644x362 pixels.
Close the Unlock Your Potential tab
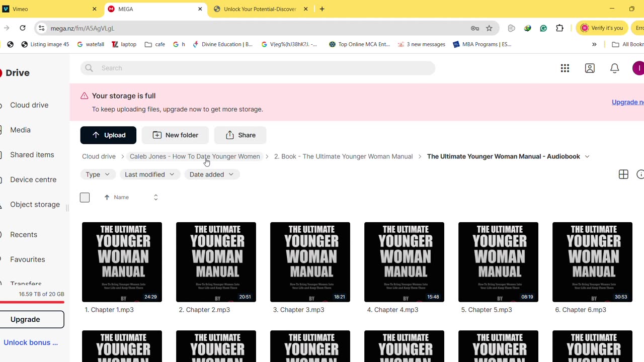pyautogui.click(x=305, y=9)
